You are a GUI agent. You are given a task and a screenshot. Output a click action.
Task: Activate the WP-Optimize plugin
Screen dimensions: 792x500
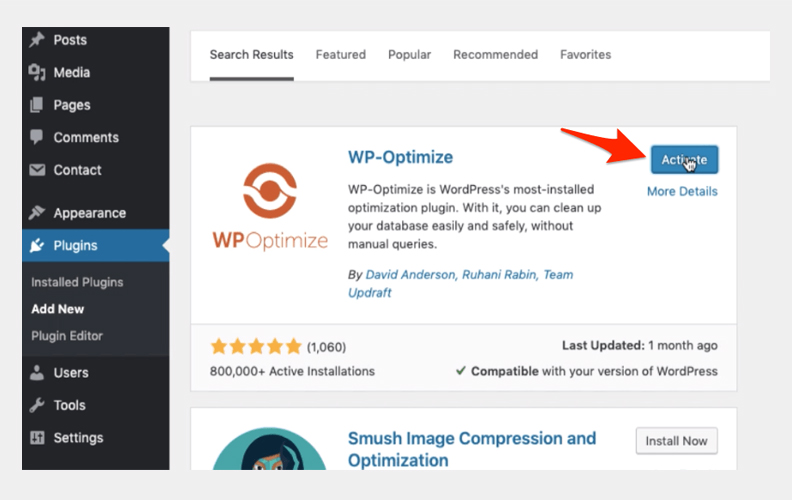(x=684, y=160)
